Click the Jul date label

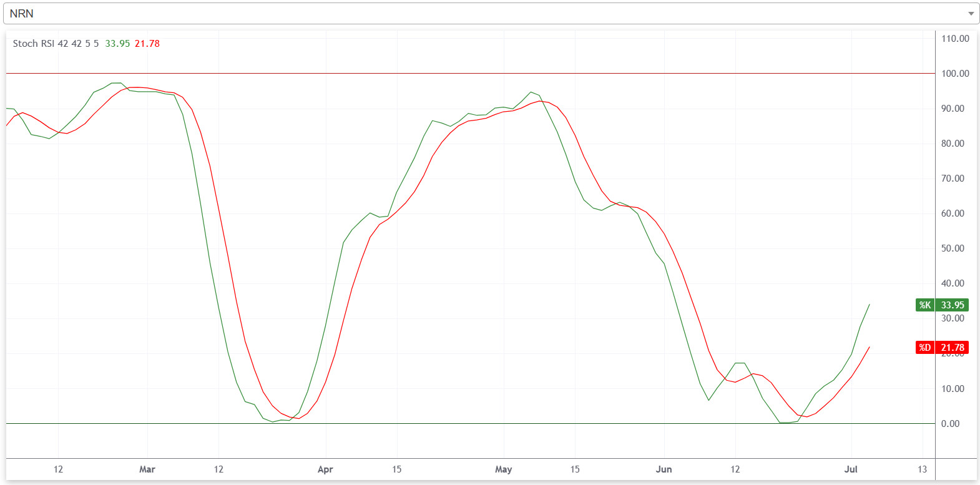(851, 469)
